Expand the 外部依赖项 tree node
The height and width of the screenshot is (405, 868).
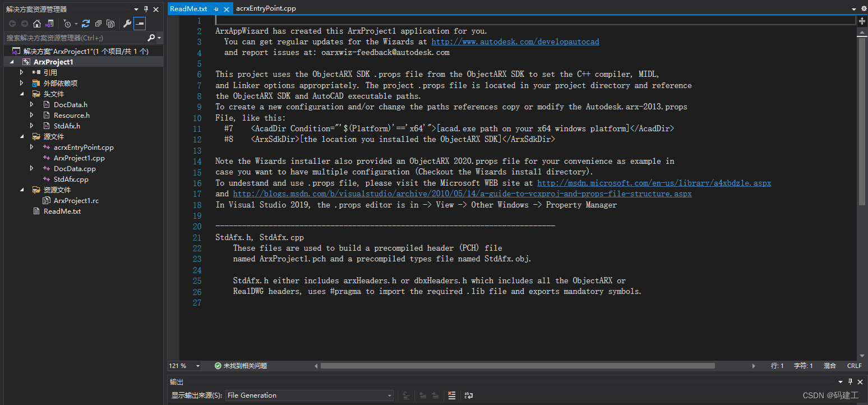[22, 83]
